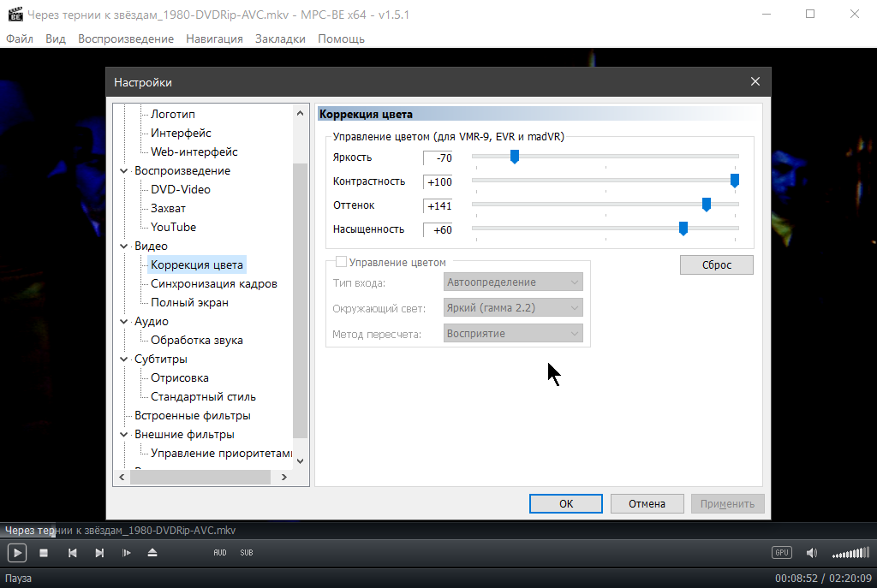Click the Насыщенность value field +60

tap(438, 229)
